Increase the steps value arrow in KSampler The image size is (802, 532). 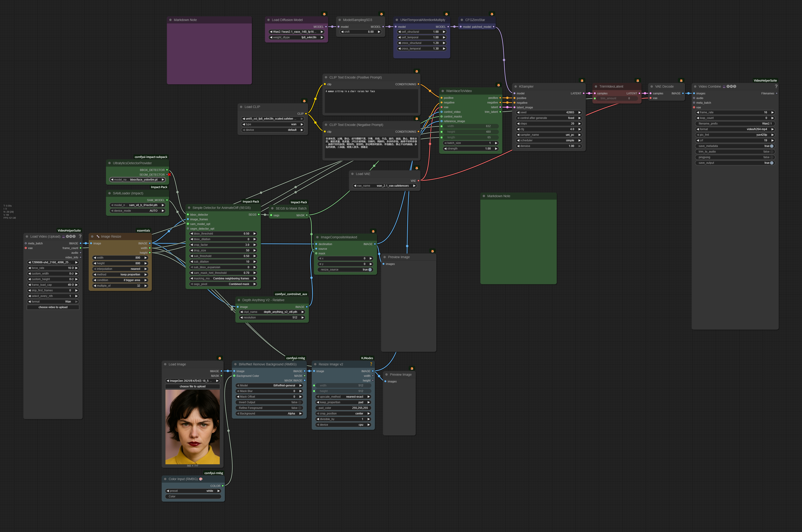coord(580,124)
